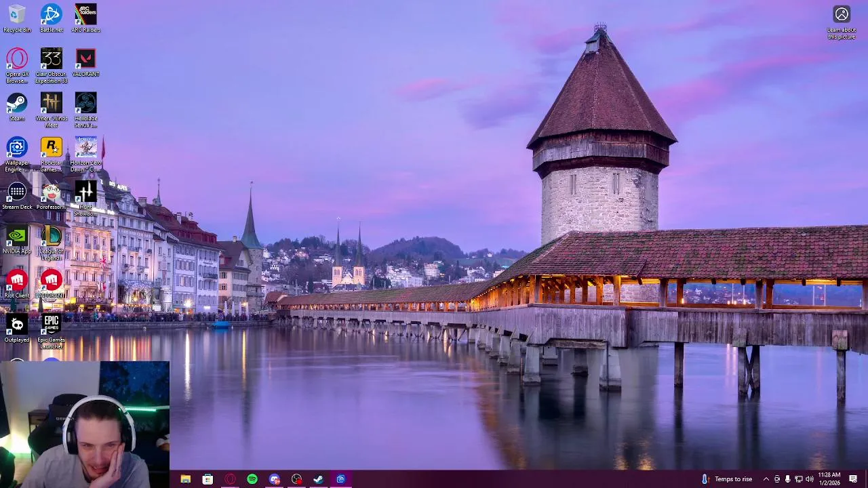Screen dimensions: 868x488
Task: Switch to Discord on the taskbar
Action: (x=274, y=479)
